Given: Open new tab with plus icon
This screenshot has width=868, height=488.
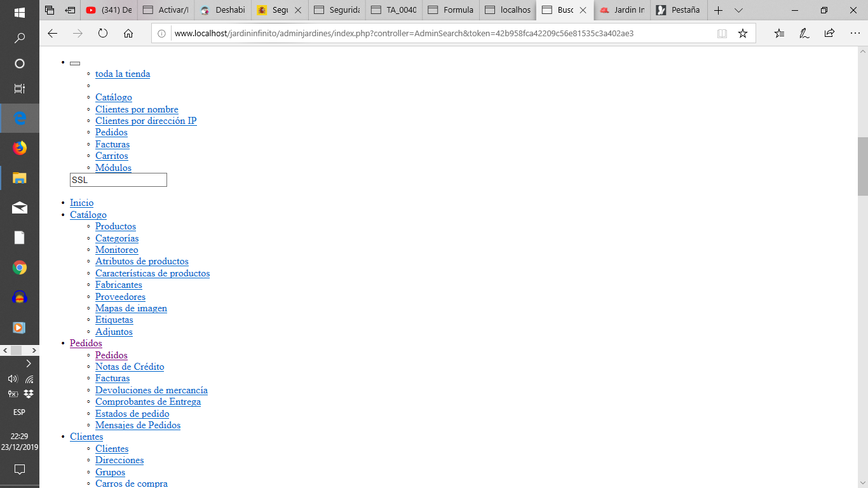Looking at the screenshot, I should point(719,10).
